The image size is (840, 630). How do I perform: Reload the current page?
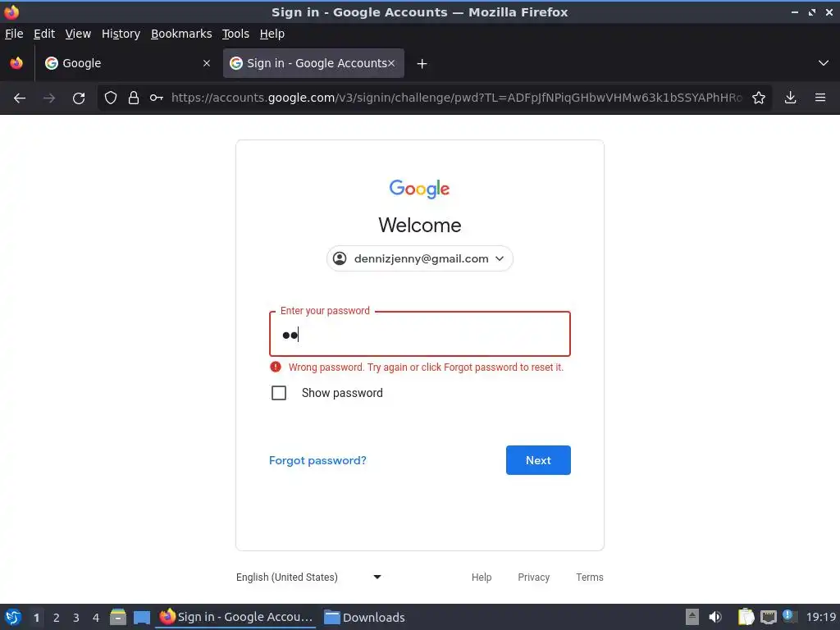point(79,98)
